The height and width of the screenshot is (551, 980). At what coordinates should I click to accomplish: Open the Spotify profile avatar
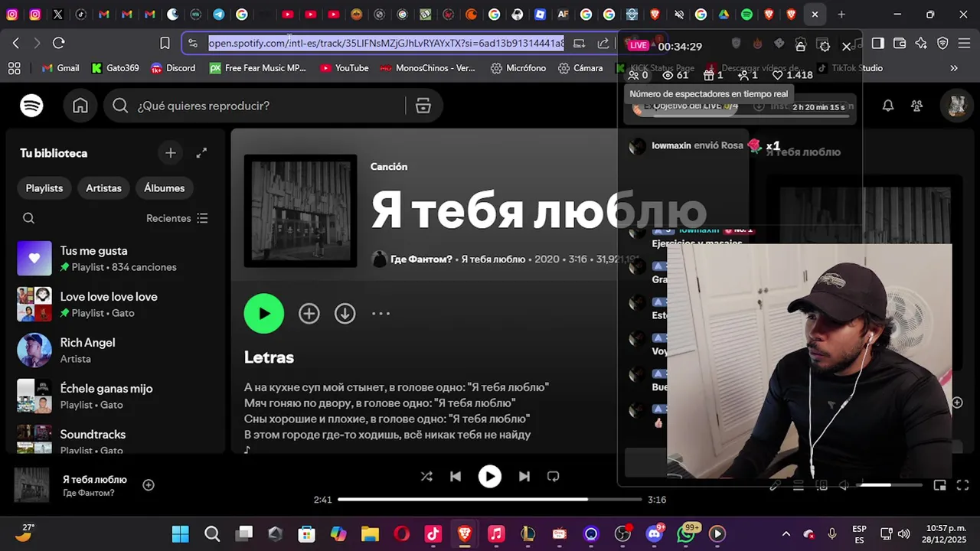pos(956,106)
